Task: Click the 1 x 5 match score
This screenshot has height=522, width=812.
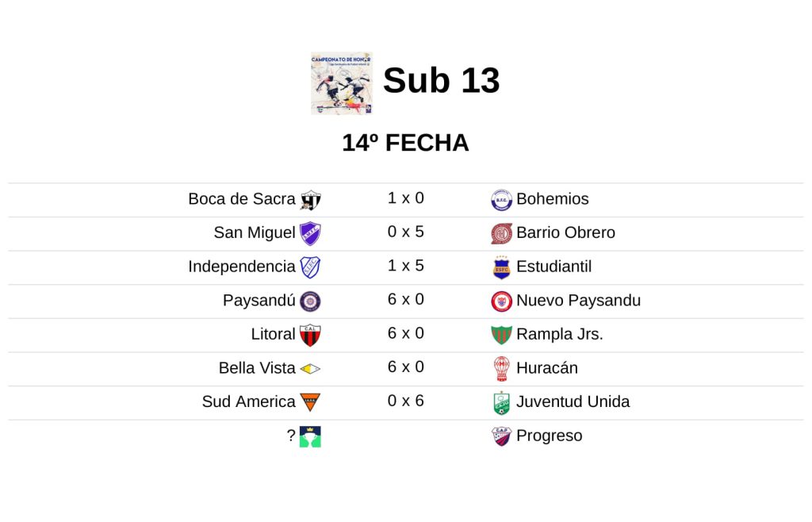Action: (x=406, y=266)
